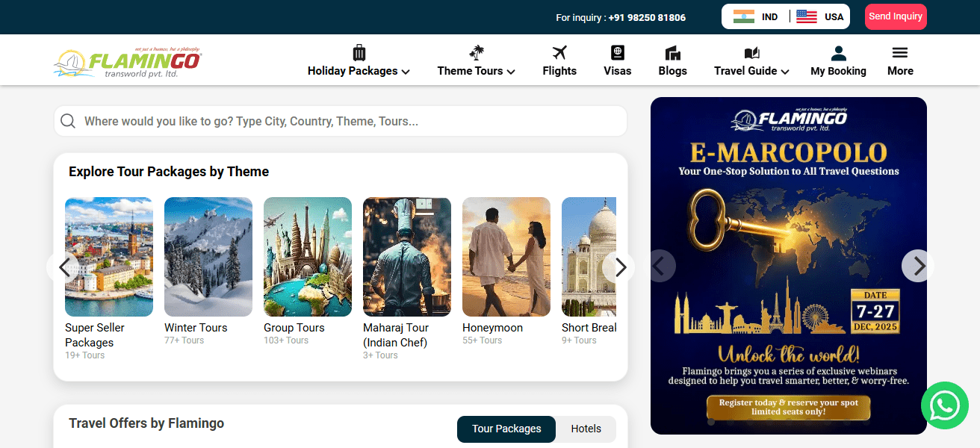
Task: Click the Blogs building icon
Action: click(672, 53)
